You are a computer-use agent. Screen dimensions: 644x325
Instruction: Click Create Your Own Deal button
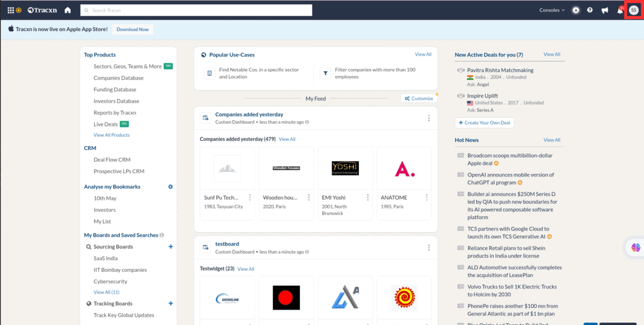pyautogui.click(x=485, y=123)
